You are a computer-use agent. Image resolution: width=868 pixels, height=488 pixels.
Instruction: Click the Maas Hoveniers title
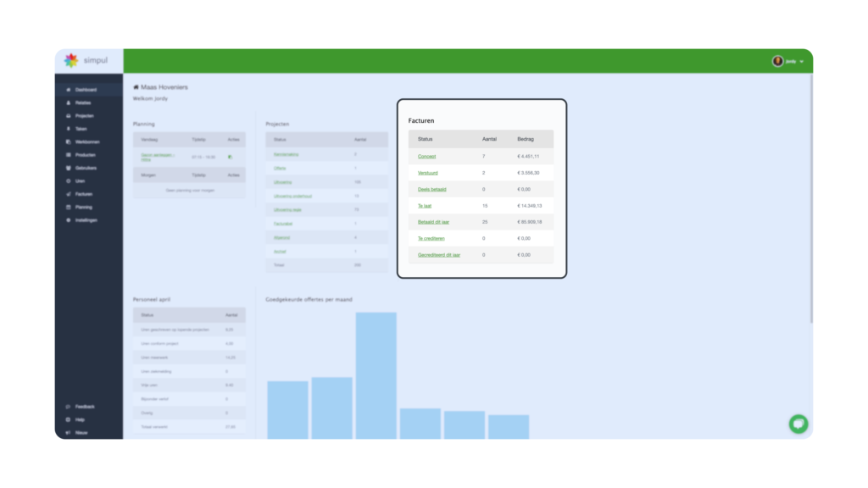click(x=164, y=87)
